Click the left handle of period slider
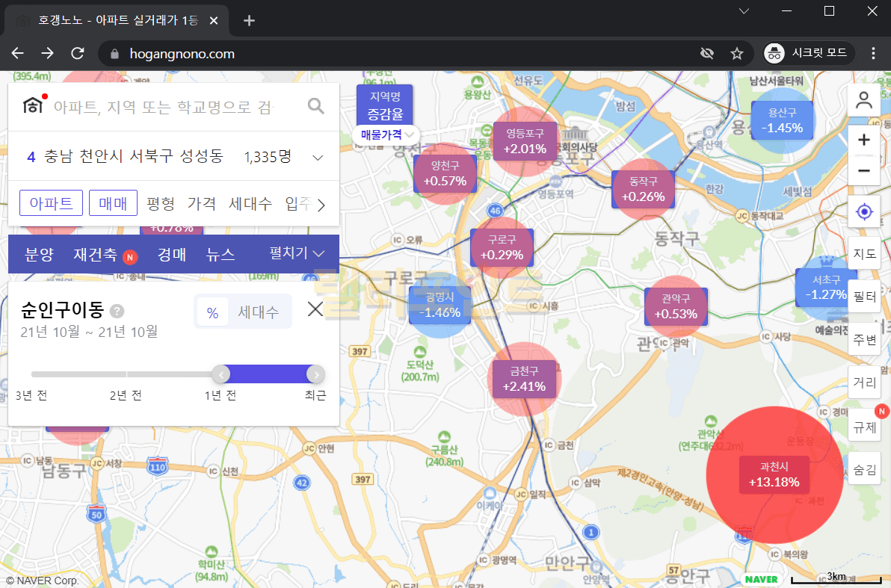Image resolution: width=891 pixels, height=588 pixels. 221,374
